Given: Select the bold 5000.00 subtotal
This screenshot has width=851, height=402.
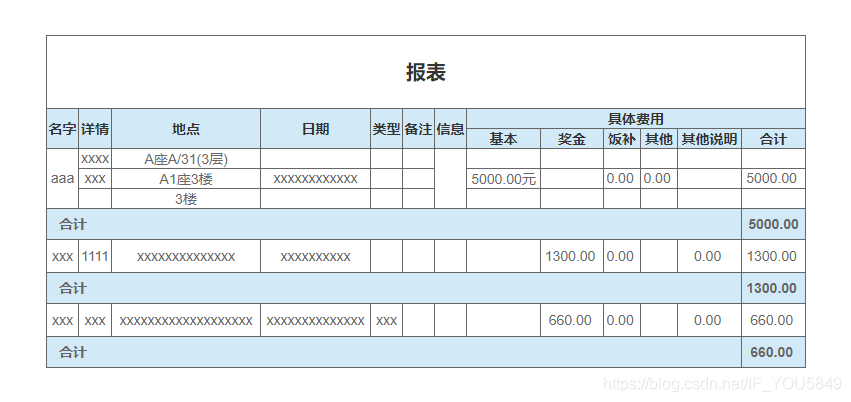Looking at the screenshot, I should (773, 224).
